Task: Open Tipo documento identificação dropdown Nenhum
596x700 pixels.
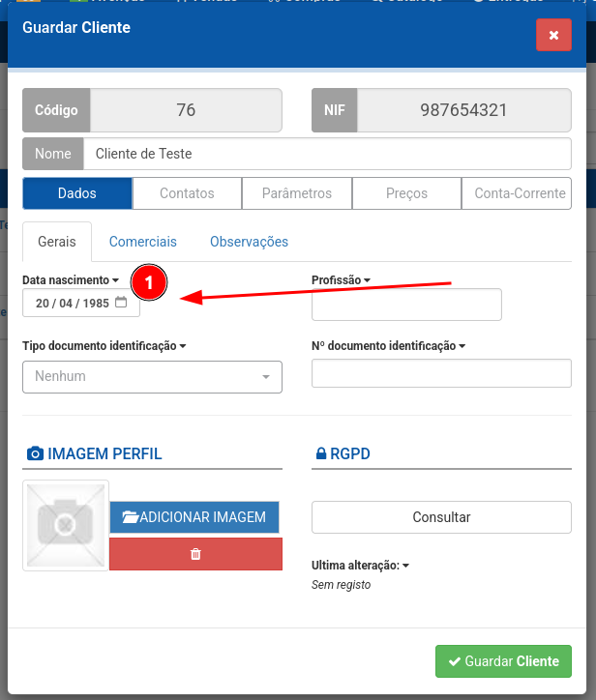Action: 152,377
